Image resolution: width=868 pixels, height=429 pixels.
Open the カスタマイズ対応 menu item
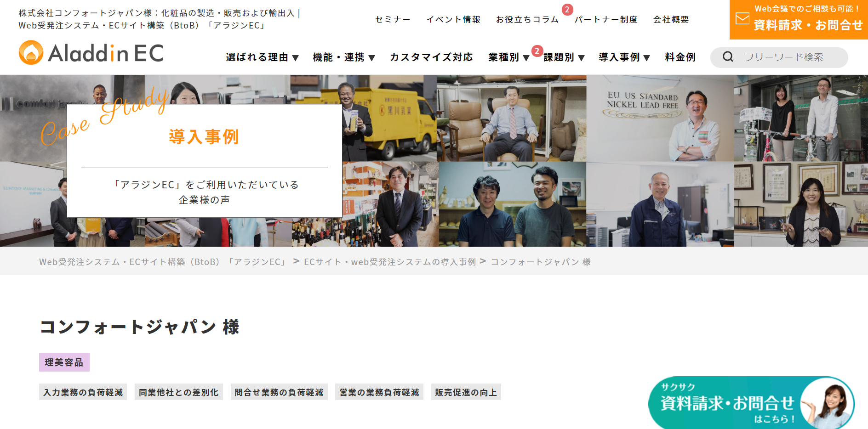pos(431,57)
